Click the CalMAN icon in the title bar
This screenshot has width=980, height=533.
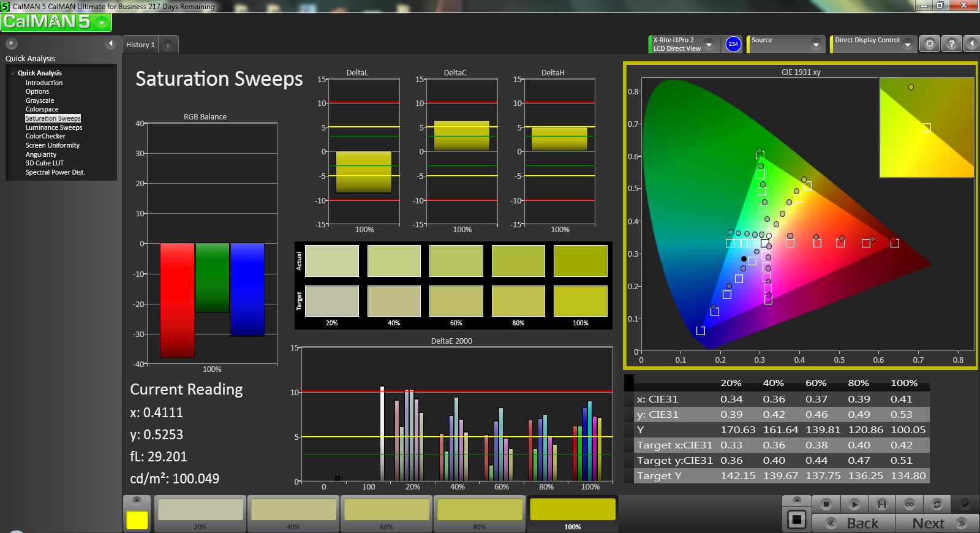5,6
